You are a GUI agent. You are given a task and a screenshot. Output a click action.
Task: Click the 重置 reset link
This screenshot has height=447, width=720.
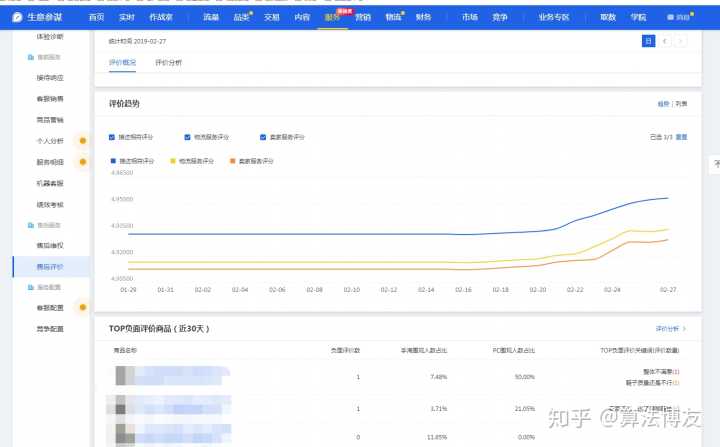click(681, 136)
